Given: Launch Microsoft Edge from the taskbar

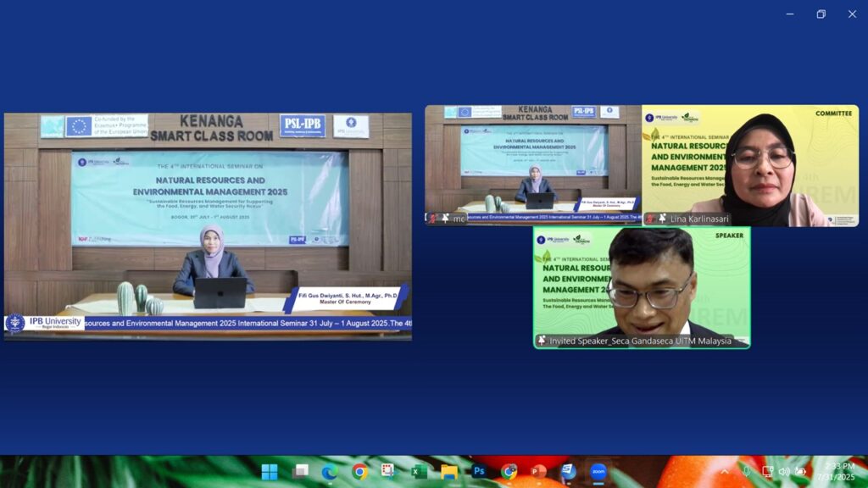Looking at the screenshot, I should tap(330, 472).
